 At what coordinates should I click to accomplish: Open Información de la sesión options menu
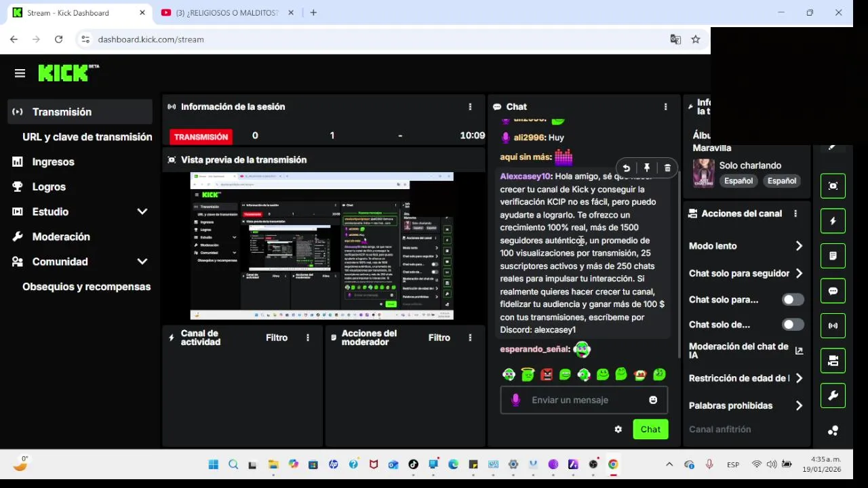[470, 106]
